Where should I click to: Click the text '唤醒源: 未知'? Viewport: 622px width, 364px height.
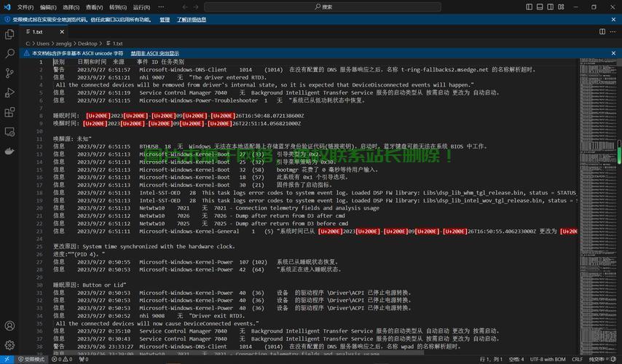pyautogui.click(x=73, y=139)
